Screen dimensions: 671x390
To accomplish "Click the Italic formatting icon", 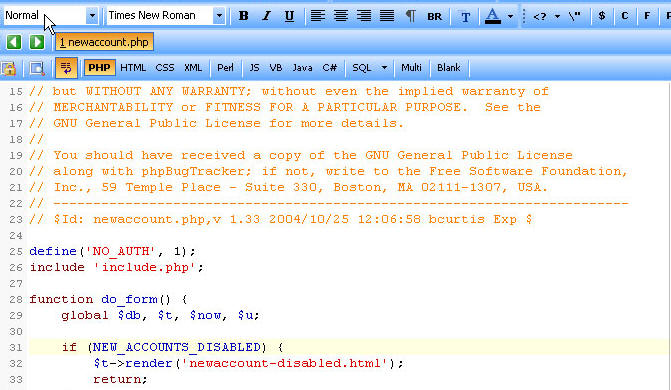I will pyautogui.click(x=266, y=16).
